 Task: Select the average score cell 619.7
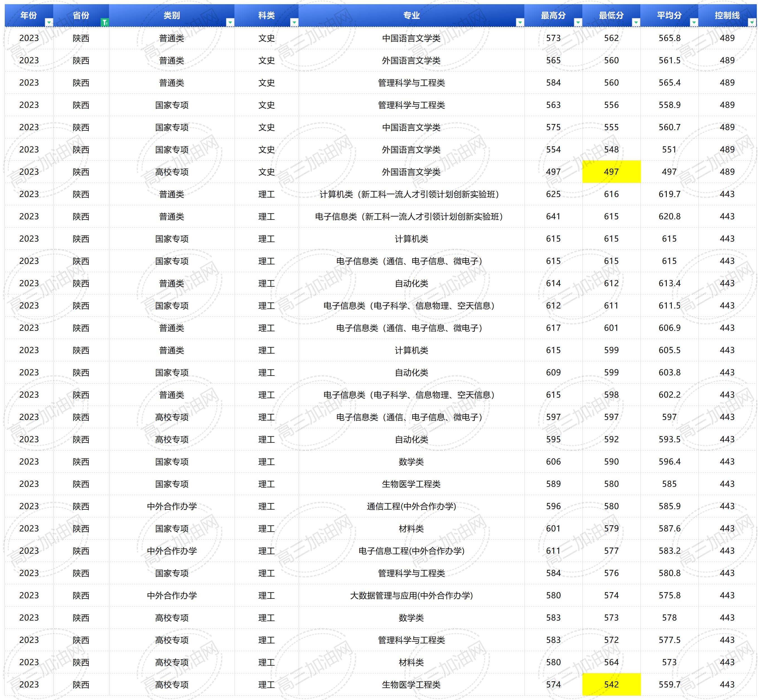[669, 194]
